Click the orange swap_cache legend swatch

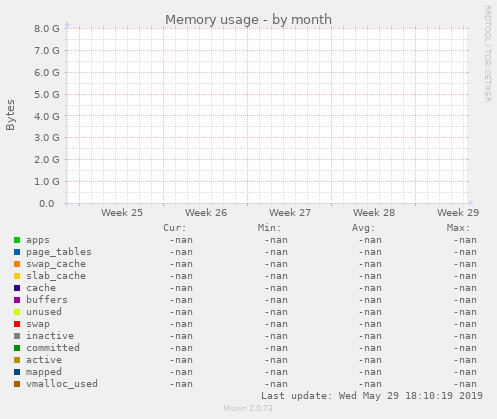click(x=17, y=264)
